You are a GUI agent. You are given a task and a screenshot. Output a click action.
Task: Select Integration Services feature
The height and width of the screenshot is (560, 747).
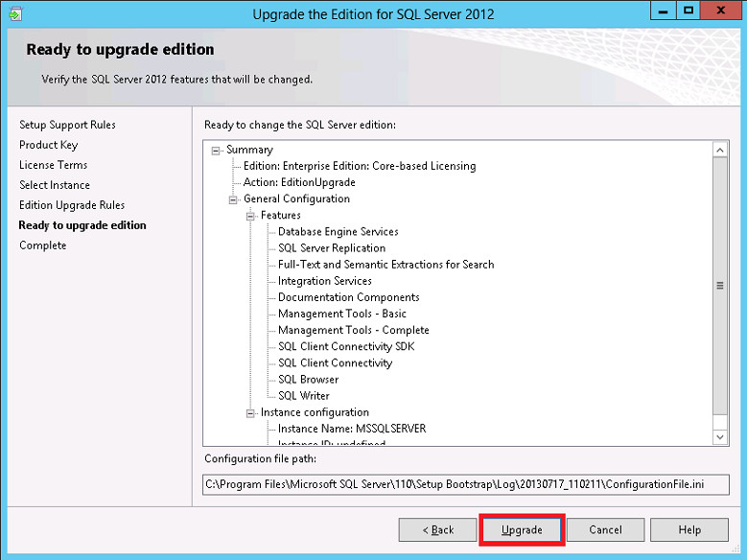[325, 281]
